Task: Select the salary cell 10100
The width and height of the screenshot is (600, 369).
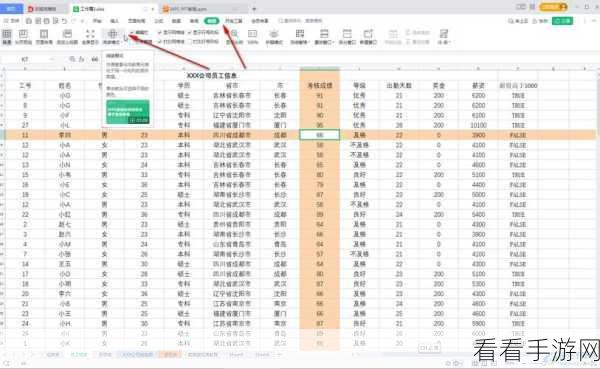Action: coord(478,125)
